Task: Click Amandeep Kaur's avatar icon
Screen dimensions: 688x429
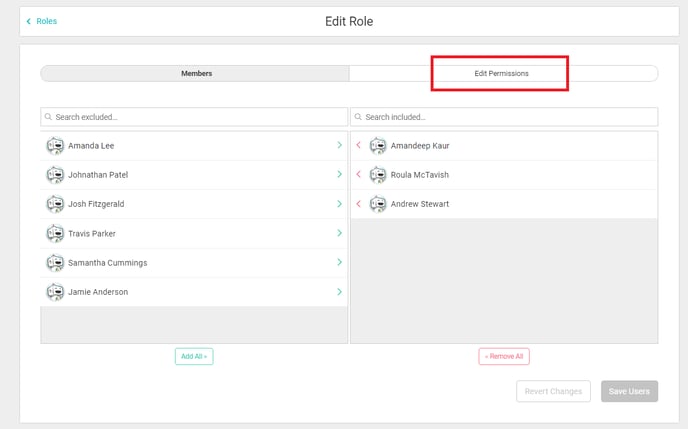Action: [x=378, y=146]
